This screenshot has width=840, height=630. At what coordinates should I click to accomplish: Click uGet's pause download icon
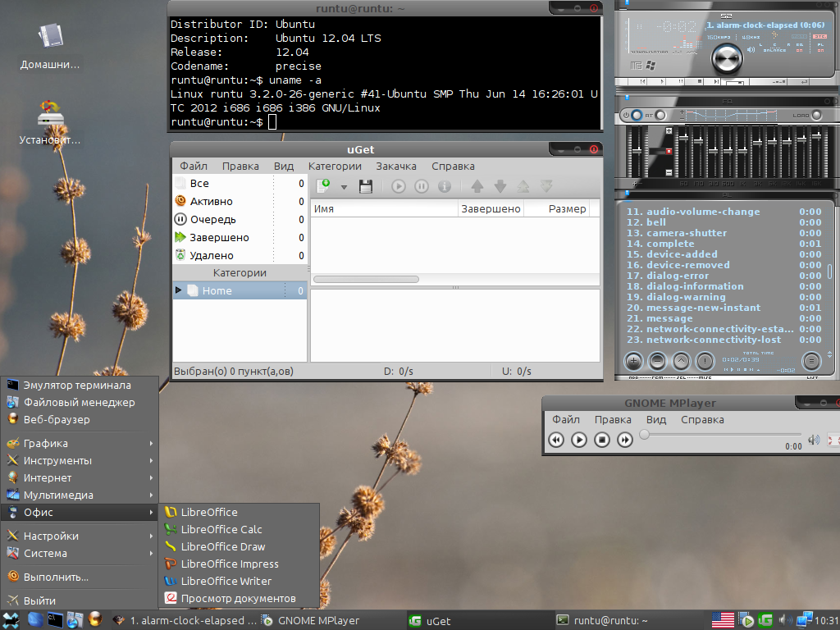(422, 186)
